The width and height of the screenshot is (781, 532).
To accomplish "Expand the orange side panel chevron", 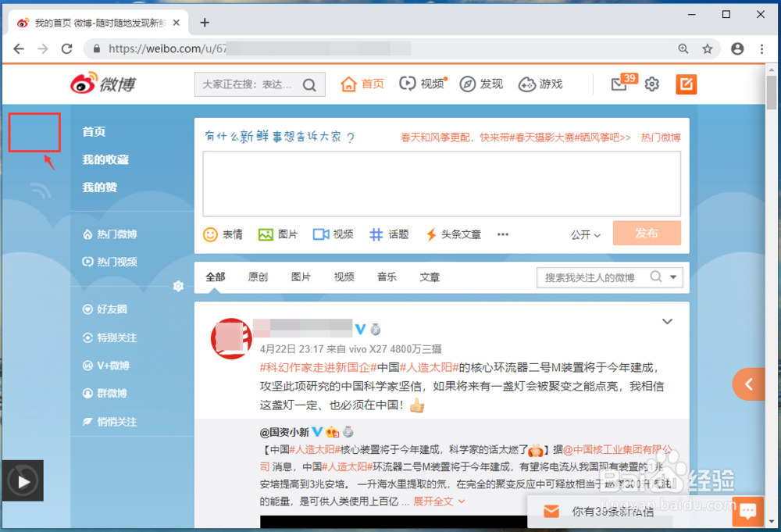I will pyautogui.click(x=750, y=384).
